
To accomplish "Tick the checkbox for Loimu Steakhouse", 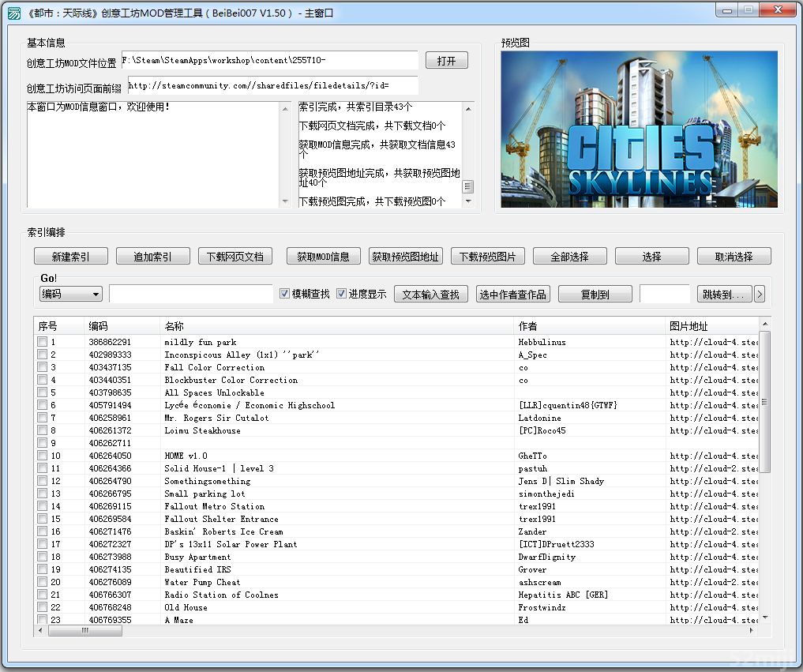I will [42, 430].
